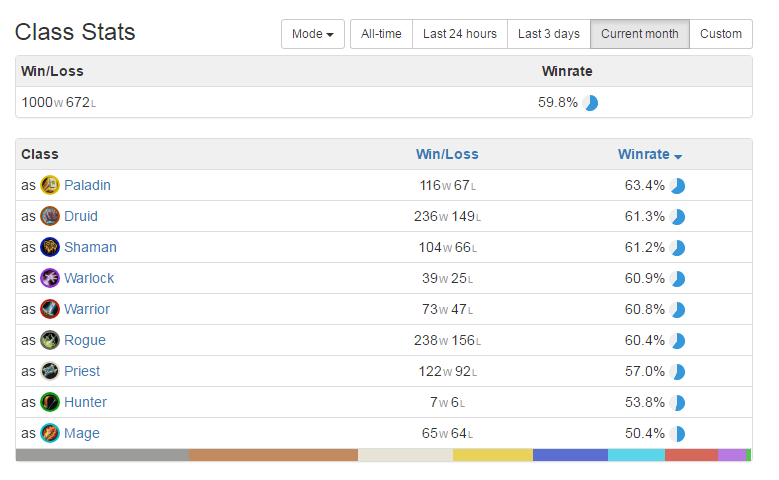Viewport: 779px width, 480px height.
Task: Click the overall winrate pie chart
Action: [590, 103]
